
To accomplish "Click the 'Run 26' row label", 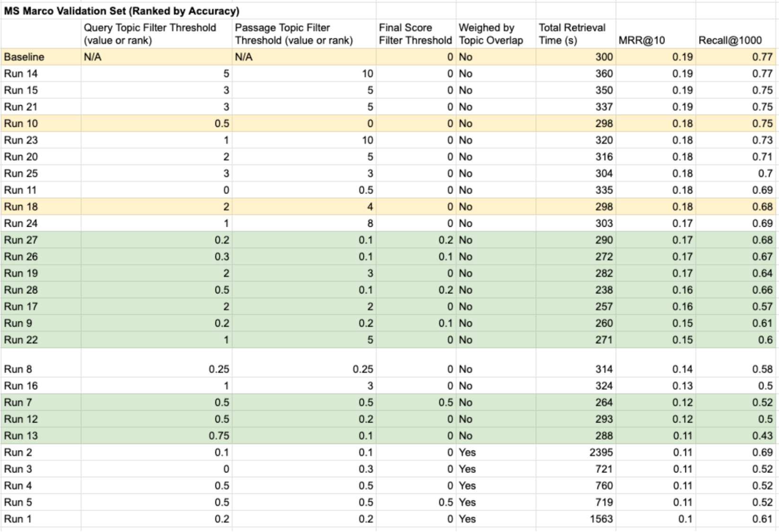I will click(21, 257).
